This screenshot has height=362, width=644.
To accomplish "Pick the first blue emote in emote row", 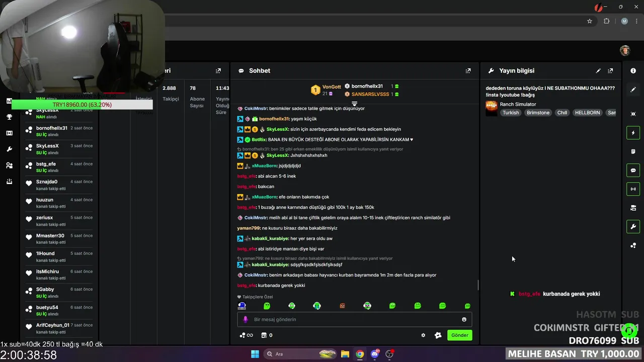I will pos(242,306).
